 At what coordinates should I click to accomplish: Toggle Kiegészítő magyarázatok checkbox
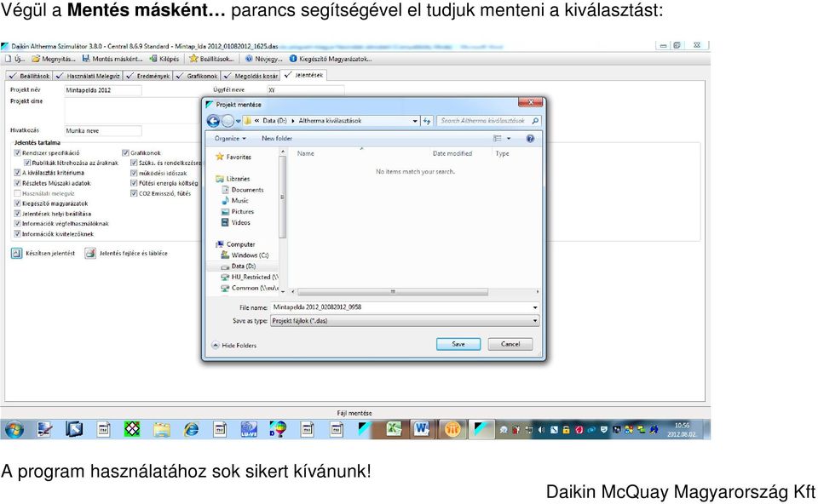coord(17,203)
